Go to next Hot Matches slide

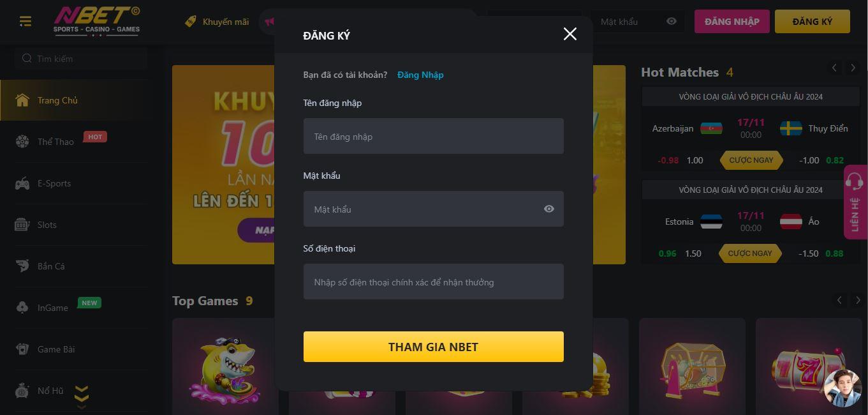853,68
